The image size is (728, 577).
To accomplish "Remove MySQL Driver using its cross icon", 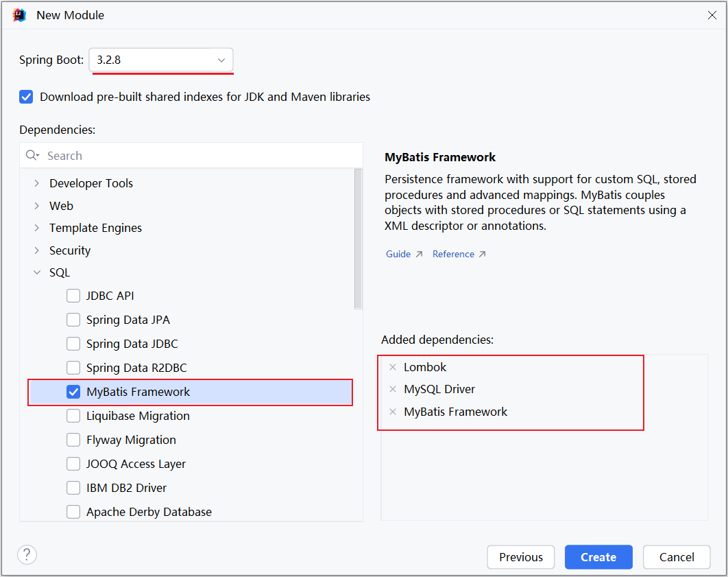I will coord(392,389).
